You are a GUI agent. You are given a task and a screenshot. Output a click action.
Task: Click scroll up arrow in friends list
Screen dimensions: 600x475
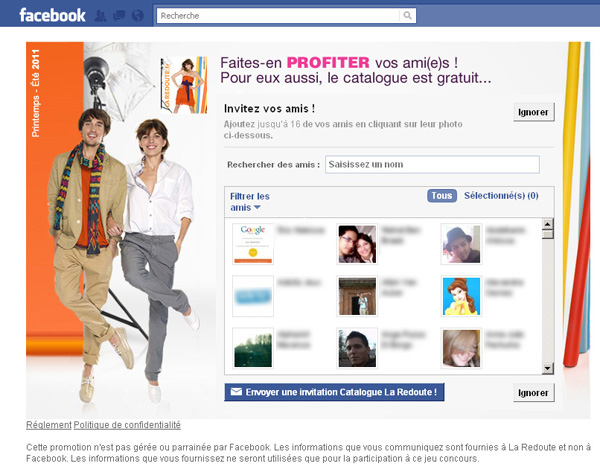point(548,224)
